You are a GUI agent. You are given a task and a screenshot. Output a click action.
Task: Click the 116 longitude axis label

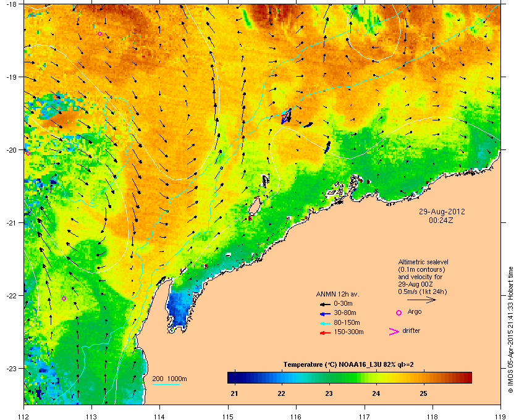[x=296, y=416]
